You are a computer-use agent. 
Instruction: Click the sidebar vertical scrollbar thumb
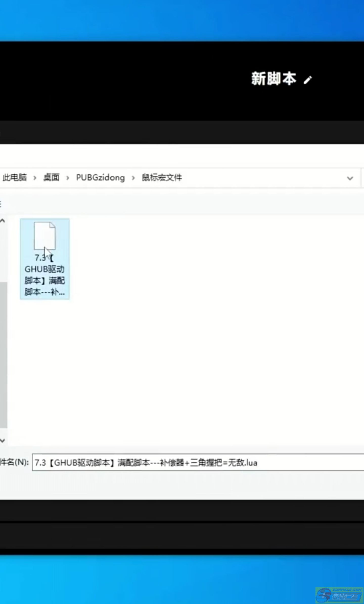pyautogui.click(x=3, y=354)
